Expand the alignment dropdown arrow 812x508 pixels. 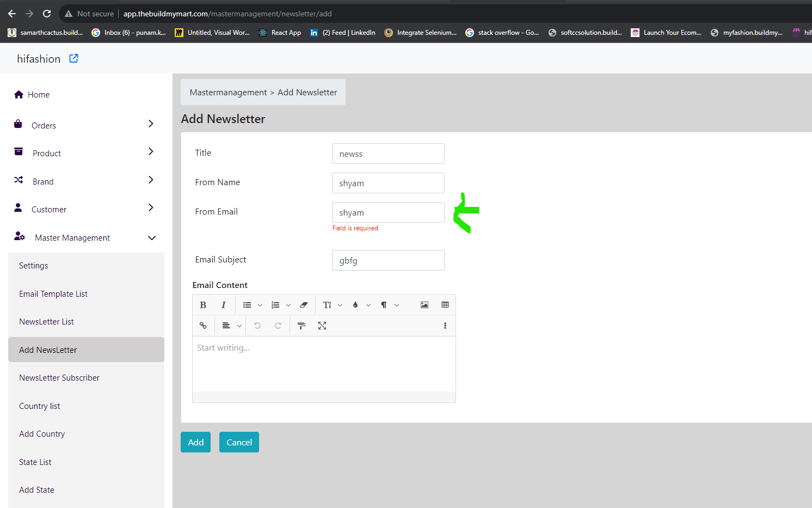coord(239,326)
